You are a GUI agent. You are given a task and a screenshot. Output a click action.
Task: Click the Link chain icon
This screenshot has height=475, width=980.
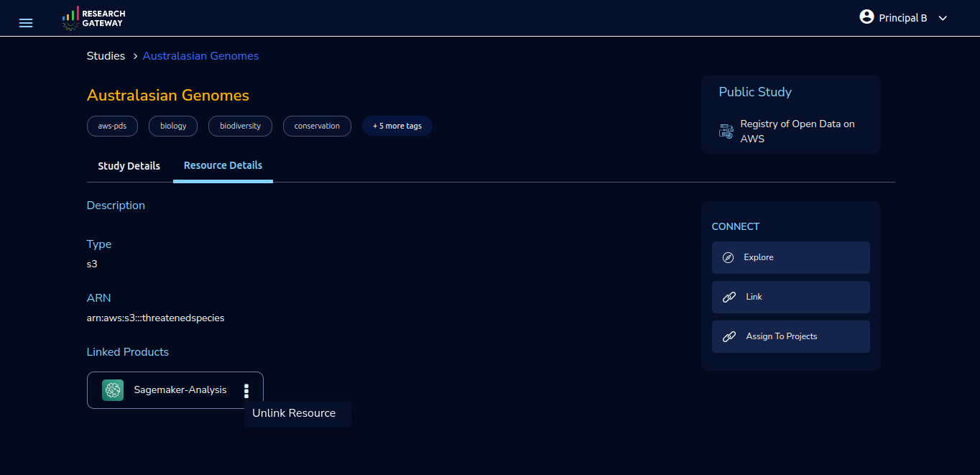coord(729,297)
